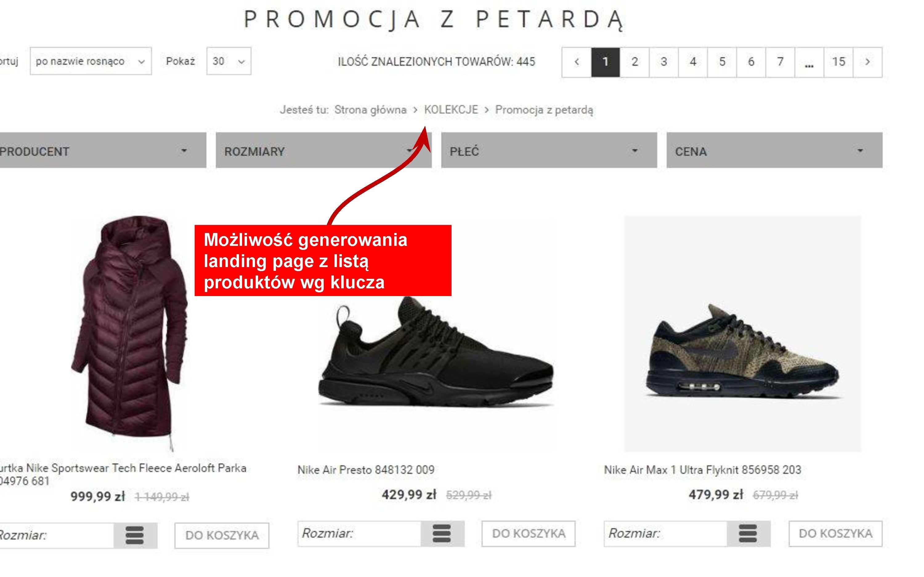Open KOLEKCJE breadcrumb link
This screenshot has height=577, width=924.
click(x=451, y=110)
